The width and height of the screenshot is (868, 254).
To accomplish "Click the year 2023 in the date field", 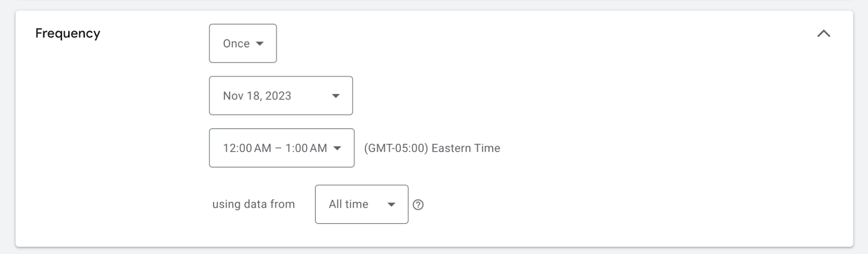I will pos(278,96).
